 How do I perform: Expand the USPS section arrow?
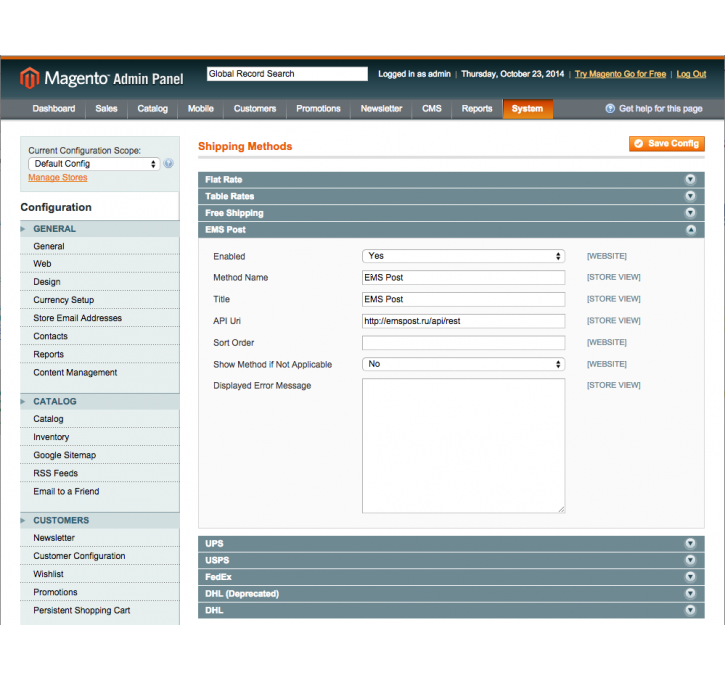690,560
